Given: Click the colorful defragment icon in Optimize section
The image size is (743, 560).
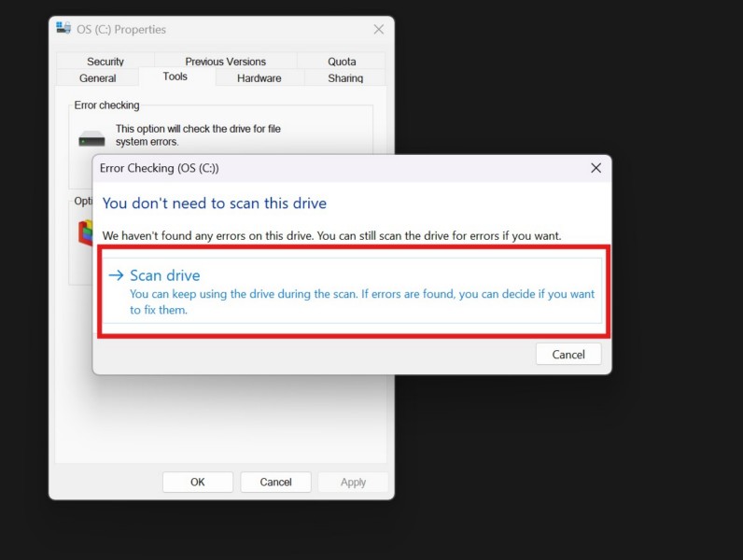Looking at the screenshot, I should pyautogui.click(x=85, y=233).
